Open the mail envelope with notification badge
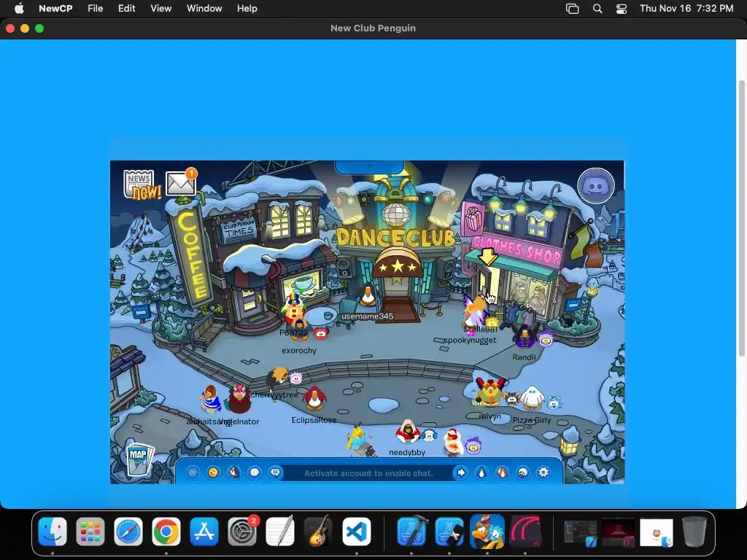Image resolution: width=747 pixels, height=560 pixels. click(181, 182)
